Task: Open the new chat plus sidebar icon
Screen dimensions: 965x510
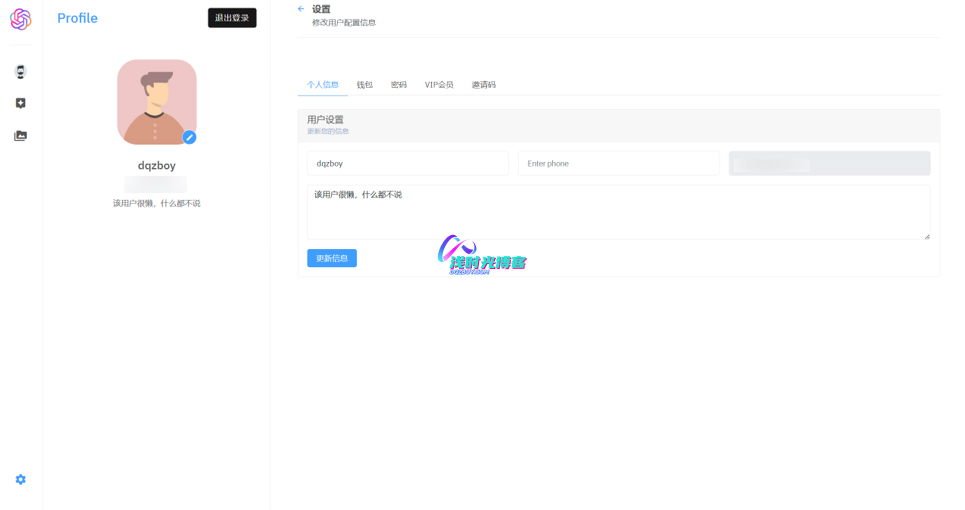Action: (x=20, y=103)
